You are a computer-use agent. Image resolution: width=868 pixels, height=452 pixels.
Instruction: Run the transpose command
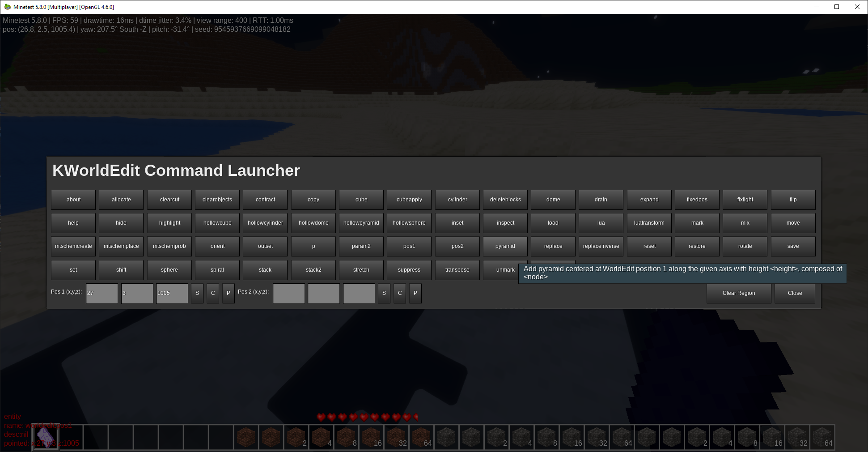(x=457, y=270)
